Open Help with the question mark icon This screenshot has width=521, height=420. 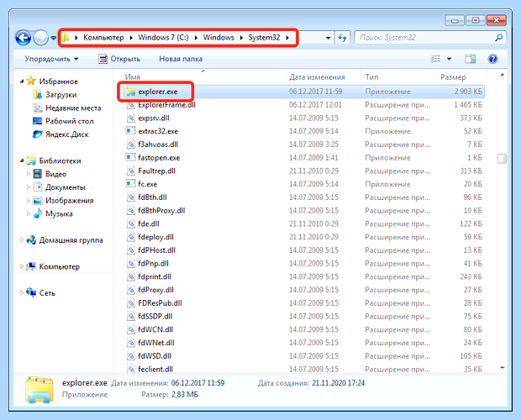click(492, 59)
